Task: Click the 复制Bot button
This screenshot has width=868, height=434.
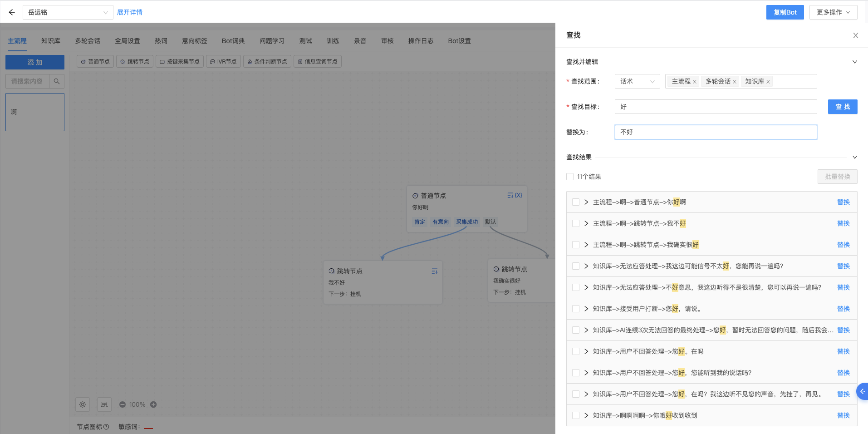Action: (x=785, y=12)
